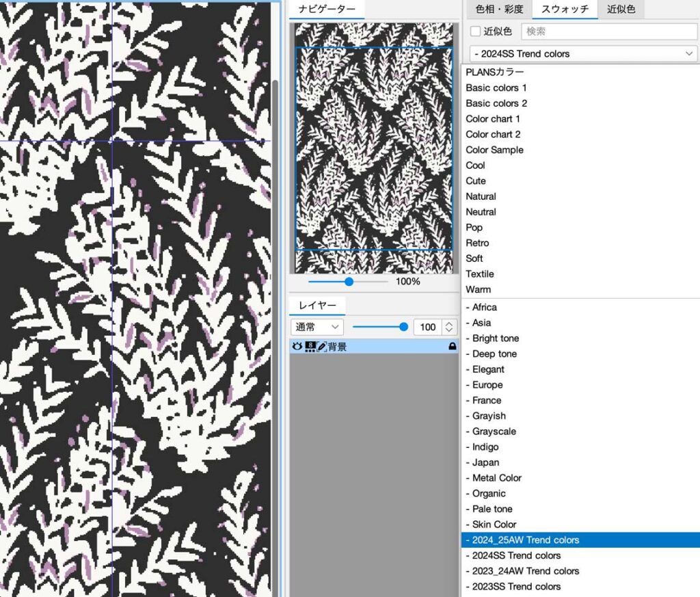Viewport: 700px width, 597px height.
Task: Collapse the 2024SS Trend colors dropdown
Action: 583,54
